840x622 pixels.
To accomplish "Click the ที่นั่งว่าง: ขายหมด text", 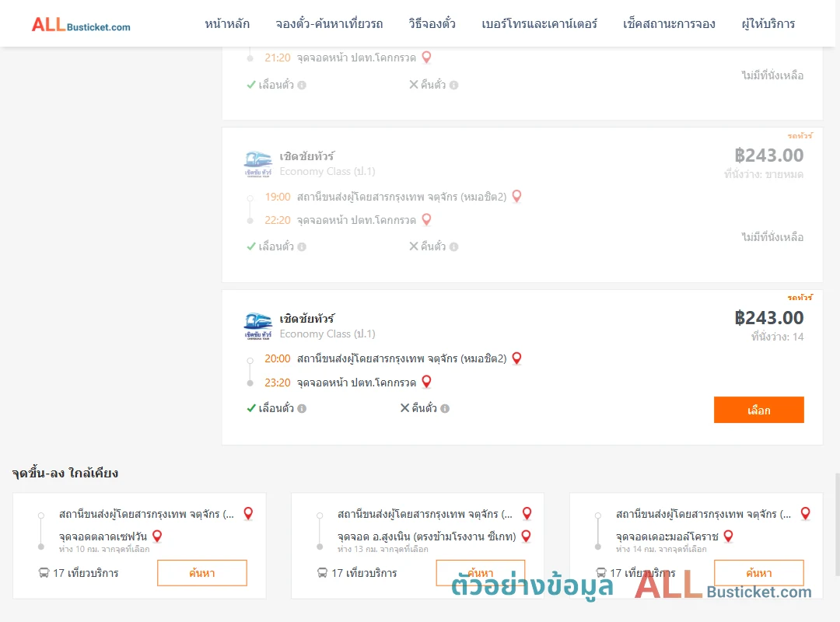I will pos(764,174).
